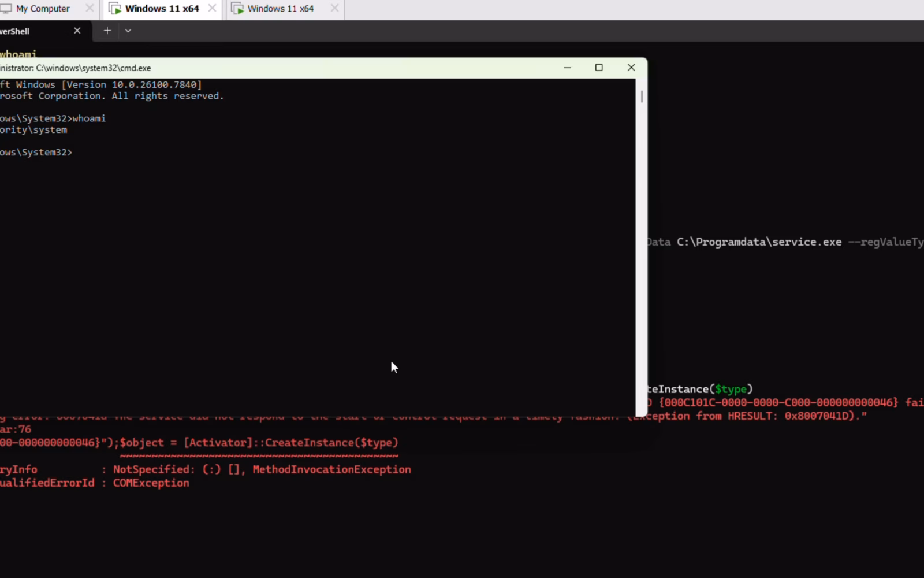This screenshot has width=924, height=578.
Task: Click the VM icon on the bold Windows 11 x64 tab
Action: [x=115, y=9]
